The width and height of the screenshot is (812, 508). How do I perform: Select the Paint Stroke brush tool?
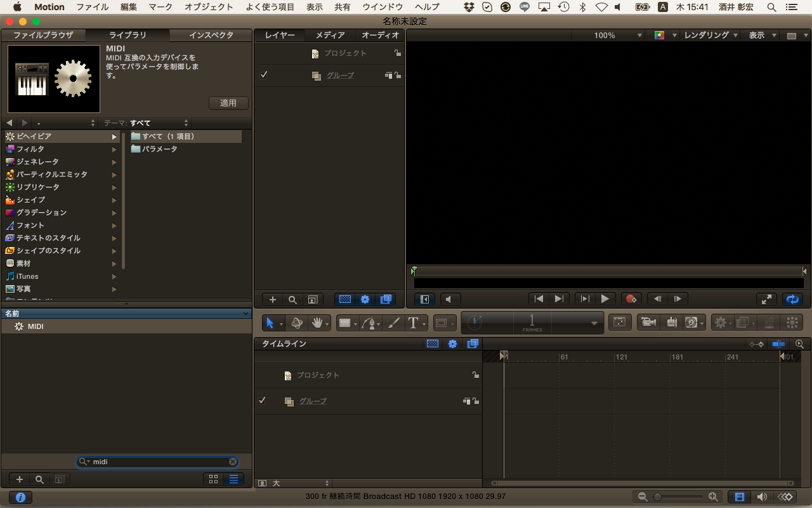coord(393,323)
